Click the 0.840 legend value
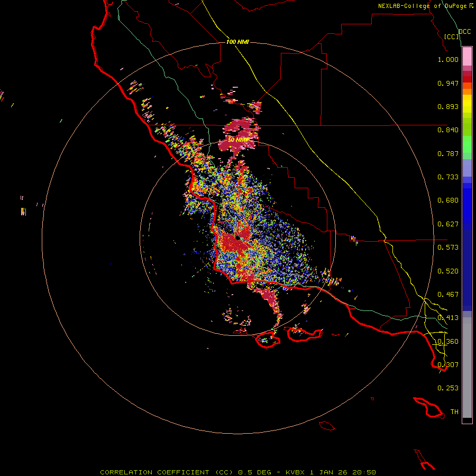 448,130
